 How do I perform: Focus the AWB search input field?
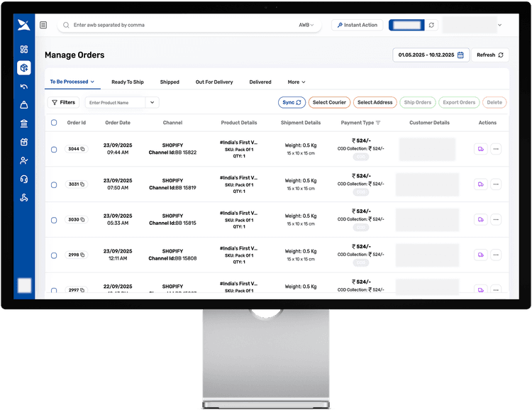coord(183,25)
